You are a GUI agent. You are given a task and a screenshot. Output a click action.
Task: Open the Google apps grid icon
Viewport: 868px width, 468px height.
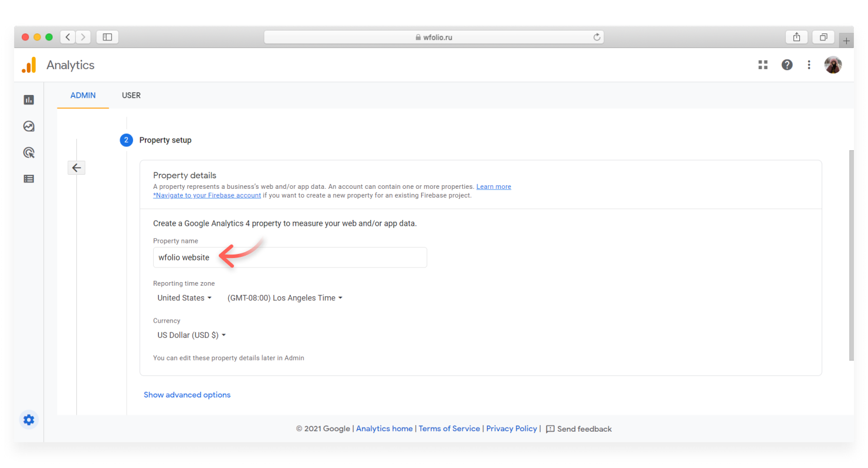(x=763, y=65)
